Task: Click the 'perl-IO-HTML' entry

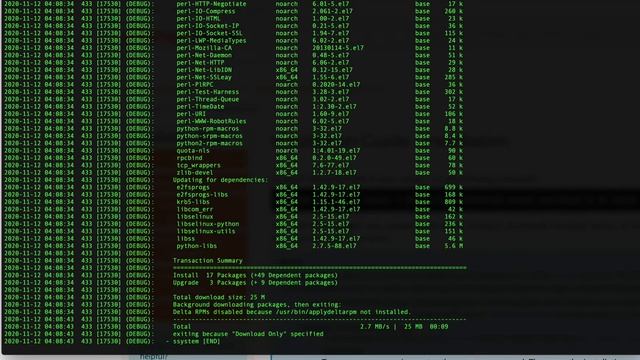Action: 198,19
